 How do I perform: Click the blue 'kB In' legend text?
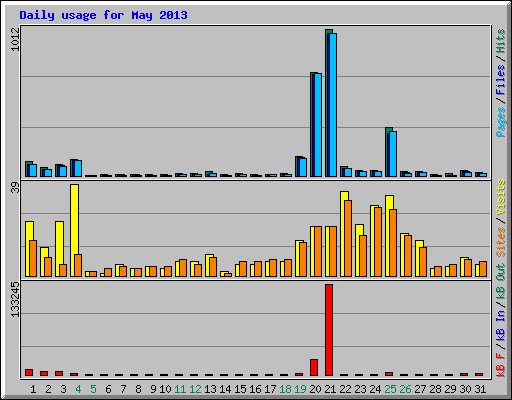500,325
